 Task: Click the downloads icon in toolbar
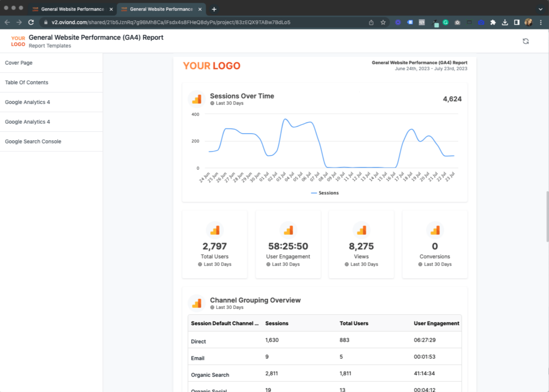point(505,22)
